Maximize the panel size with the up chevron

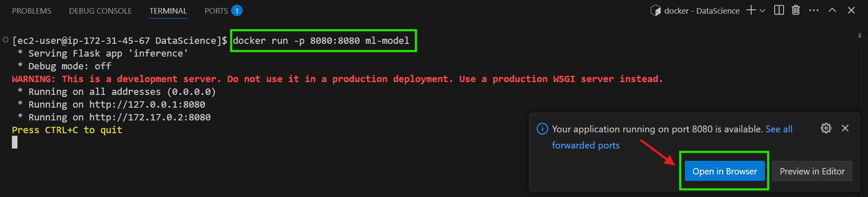[832, 10]
